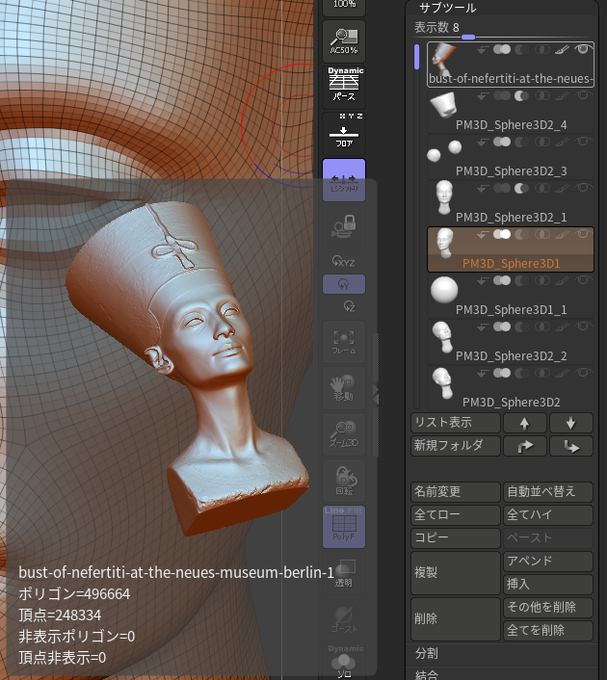This screenshot has height=680, width=607.
Task: Click the curved right-up arrow button
Action: [x=525, y=446]
